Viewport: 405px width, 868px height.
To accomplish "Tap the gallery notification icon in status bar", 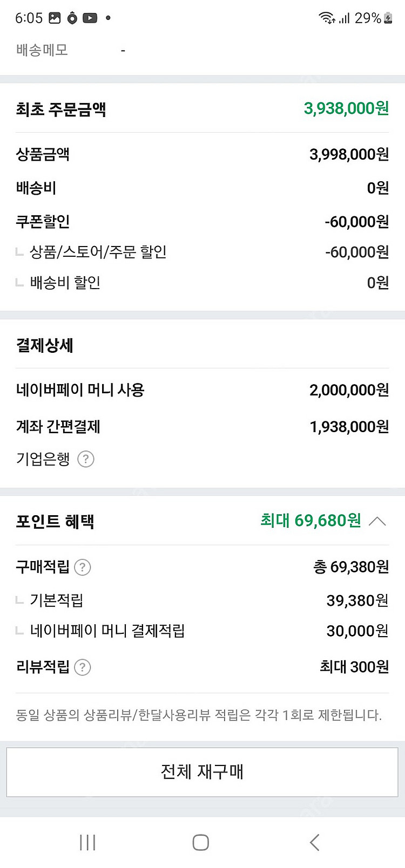I will click(x=55, y=18).
